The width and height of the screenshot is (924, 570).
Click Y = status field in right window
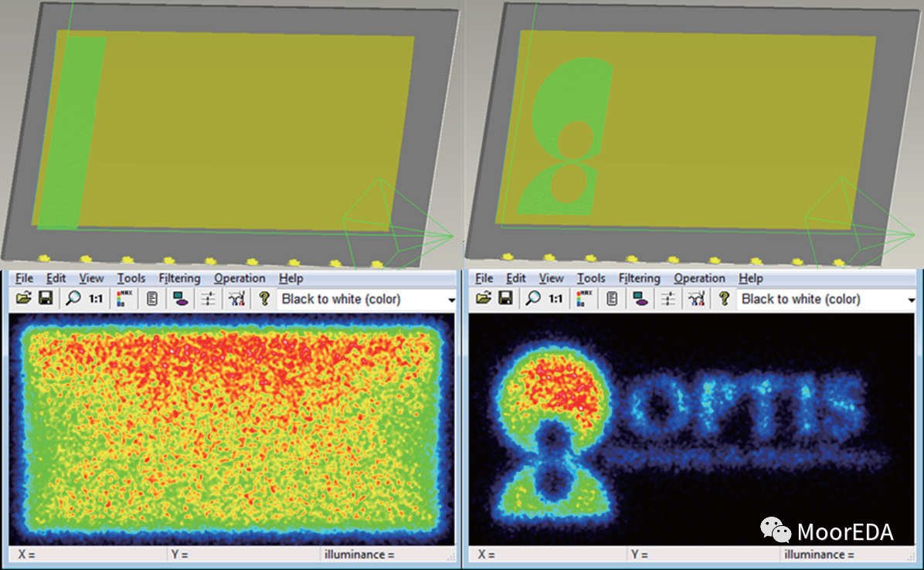[x=704, y=554]
